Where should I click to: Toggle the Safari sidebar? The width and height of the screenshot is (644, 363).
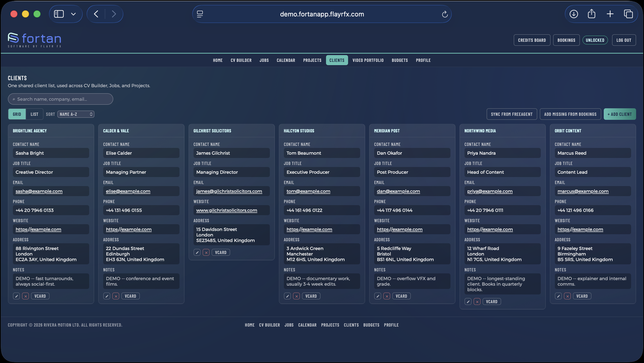(x=59, y=14)
